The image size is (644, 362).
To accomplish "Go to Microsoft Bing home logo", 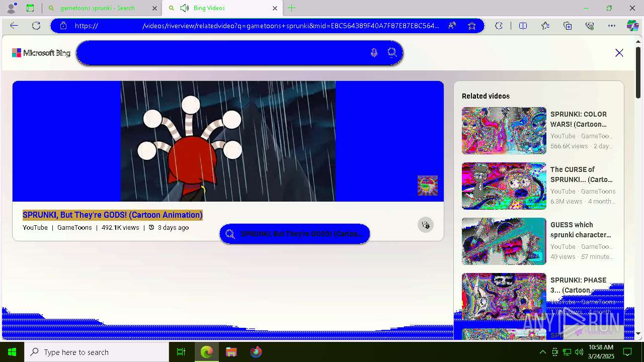I will [41, 53].
